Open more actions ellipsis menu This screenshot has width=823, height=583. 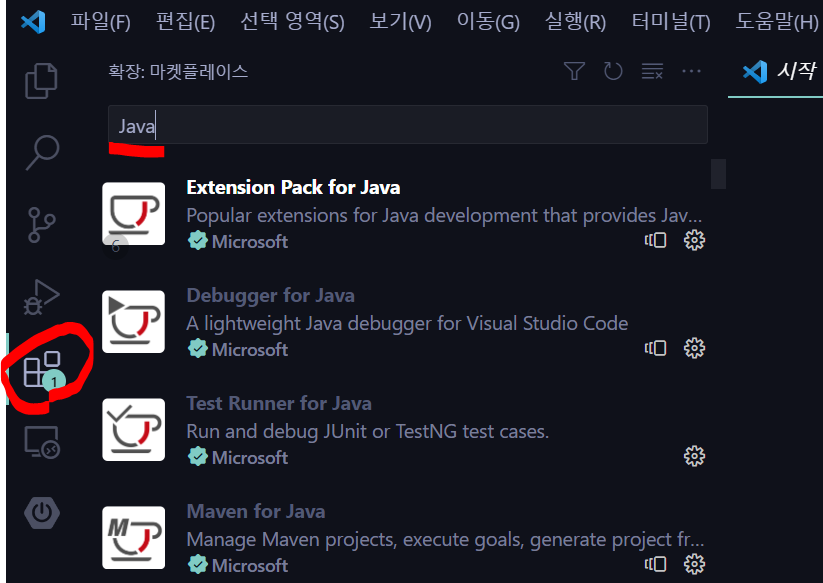pyautogui.click(x=691, y=71)
